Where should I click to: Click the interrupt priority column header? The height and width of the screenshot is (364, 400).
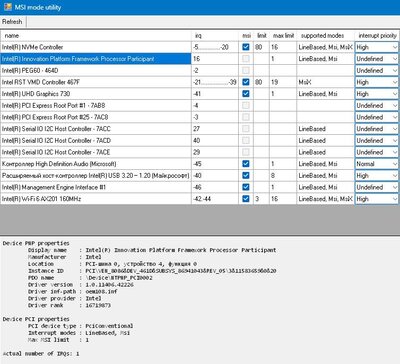(x=377, y=36)
